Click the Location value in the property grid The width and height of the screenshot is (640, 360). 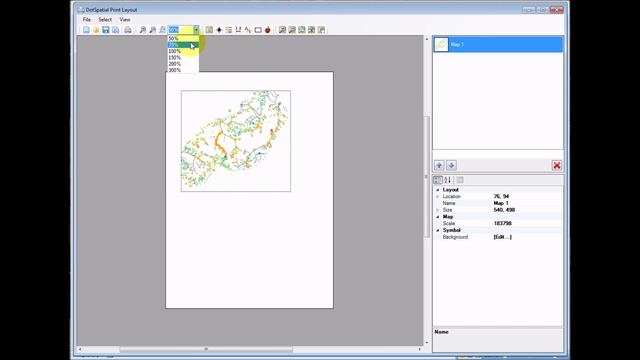[x=527, y=196]
